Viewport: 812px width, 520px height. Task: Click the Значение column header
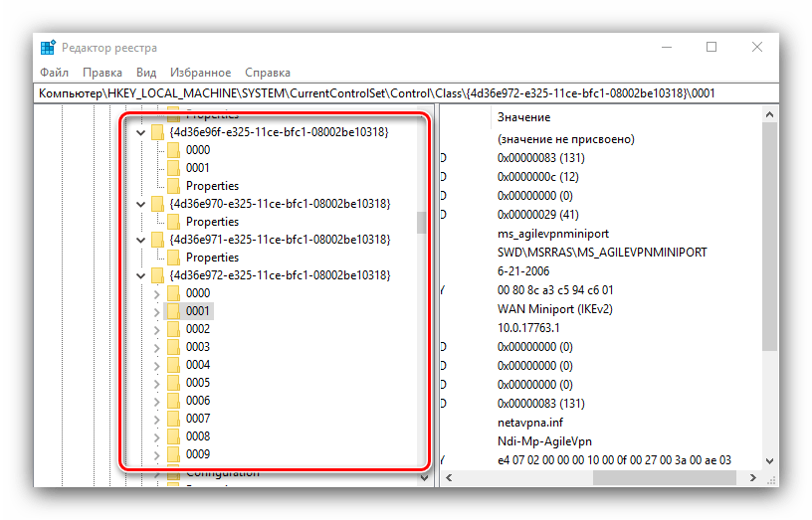(522, 117)
